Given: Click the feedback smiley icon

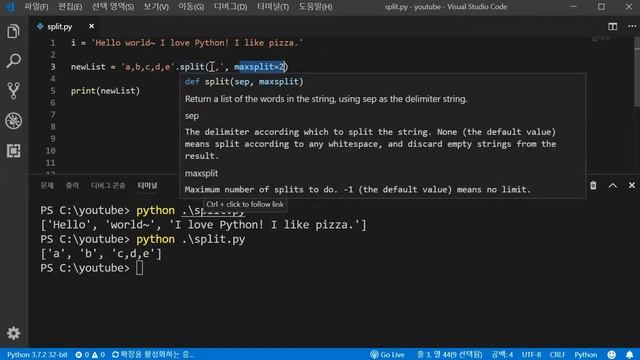Looking at the screenshot, I should (x=611, y=355).
